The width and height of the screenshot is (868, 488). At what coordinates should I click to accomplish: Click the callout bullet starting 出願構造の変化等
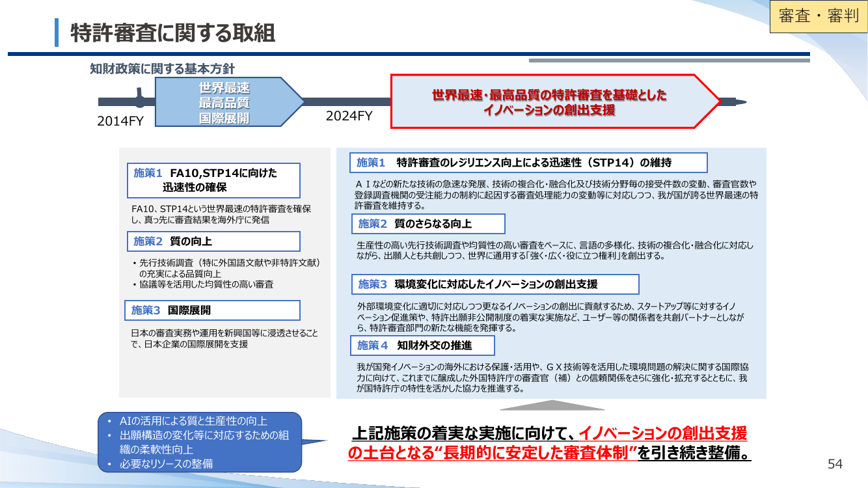pyautogui.click(x=198, y=442)
